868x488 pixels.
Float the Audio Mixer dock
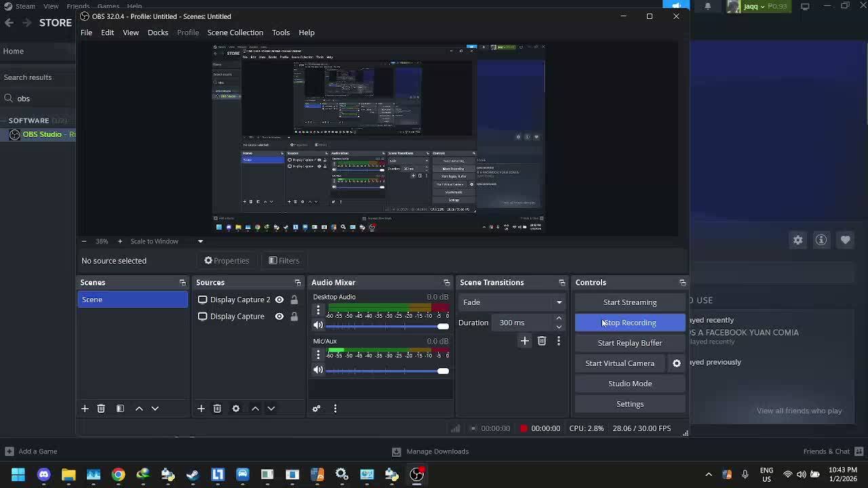[446, 283]
